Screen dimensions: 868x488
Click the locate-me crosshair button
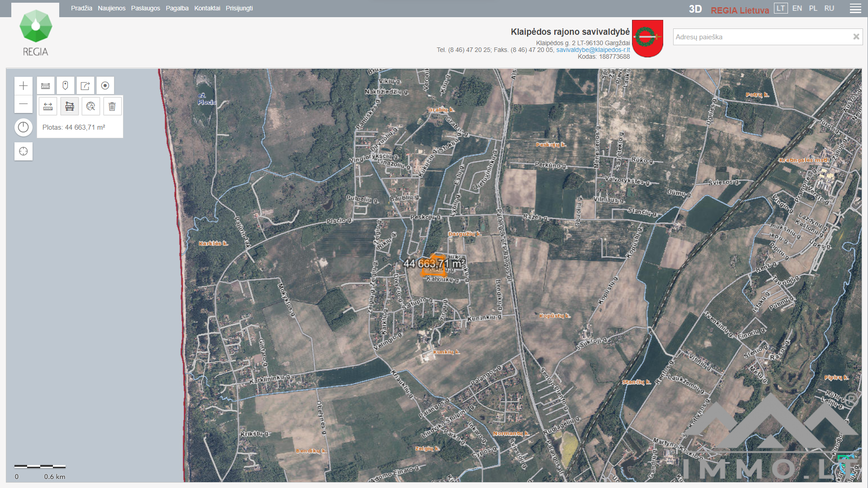[24, 151]
